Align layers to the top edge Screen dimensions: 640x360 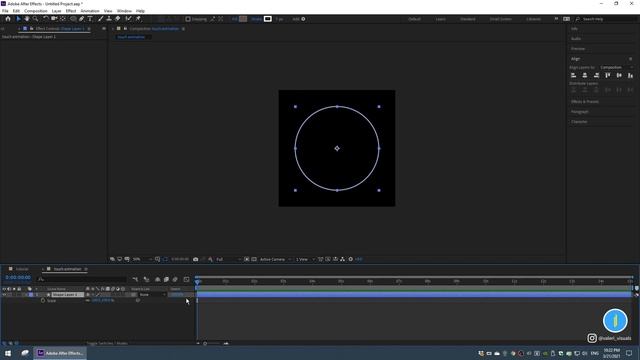[608, 75]
